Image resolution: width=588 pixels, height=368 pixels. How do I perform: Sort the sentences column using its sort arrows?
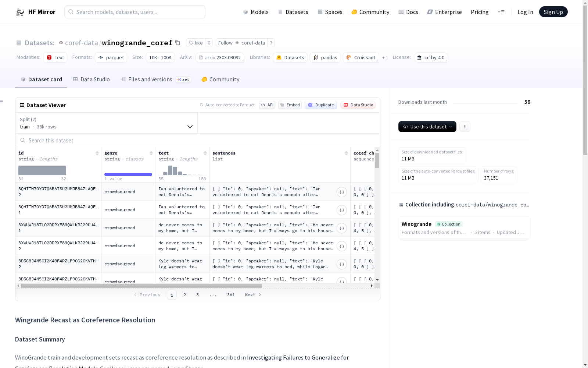pyautogui.click(x=346, y=153)
